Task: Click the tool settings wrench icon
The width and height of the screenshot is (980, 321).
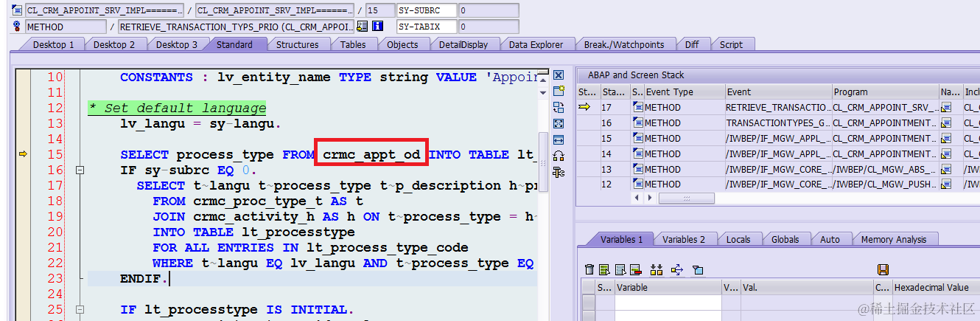Action: point(559,172)
